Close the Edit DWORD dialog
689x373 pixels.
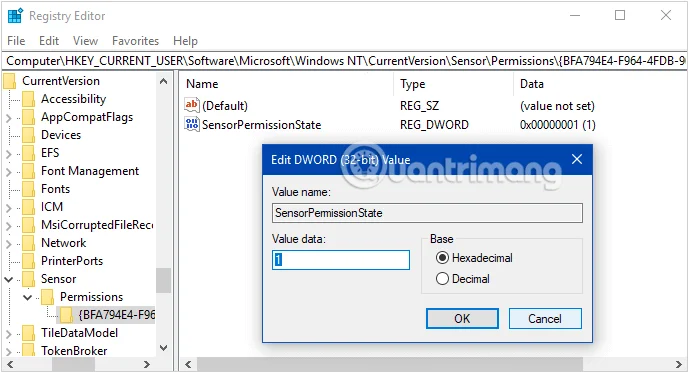pyautogui.click(x=577, y=159)
